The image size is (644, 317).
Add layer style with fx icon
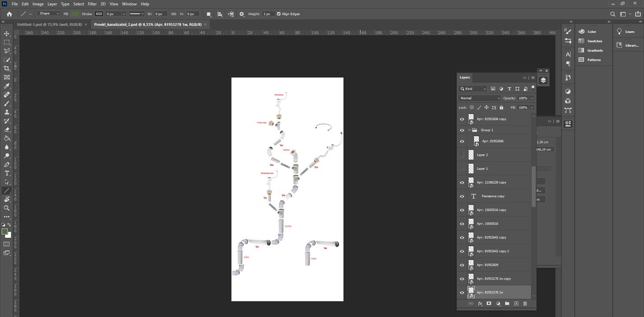click(480, 304)
